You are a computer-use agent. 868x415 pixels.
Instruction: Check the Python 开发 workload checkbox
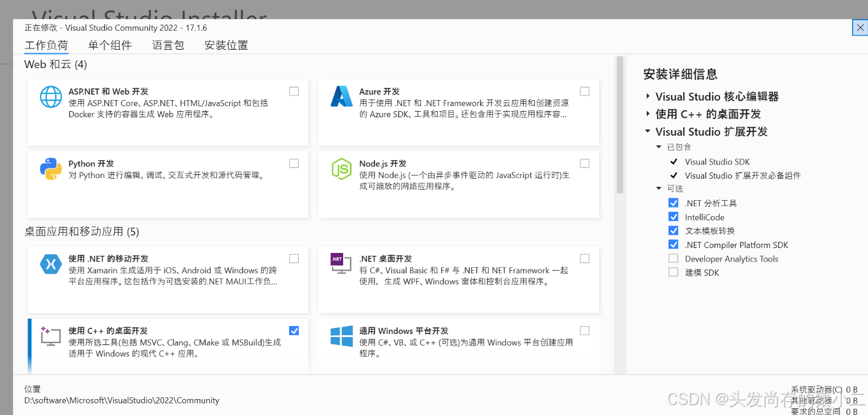coord(294,163)
